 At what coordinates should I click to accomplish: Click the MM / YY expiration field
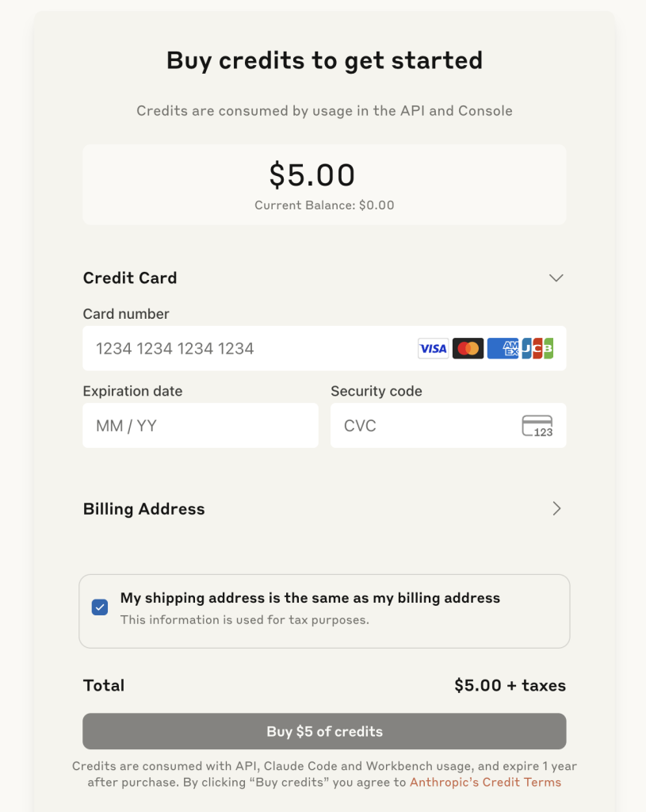[x=201, y=426]
